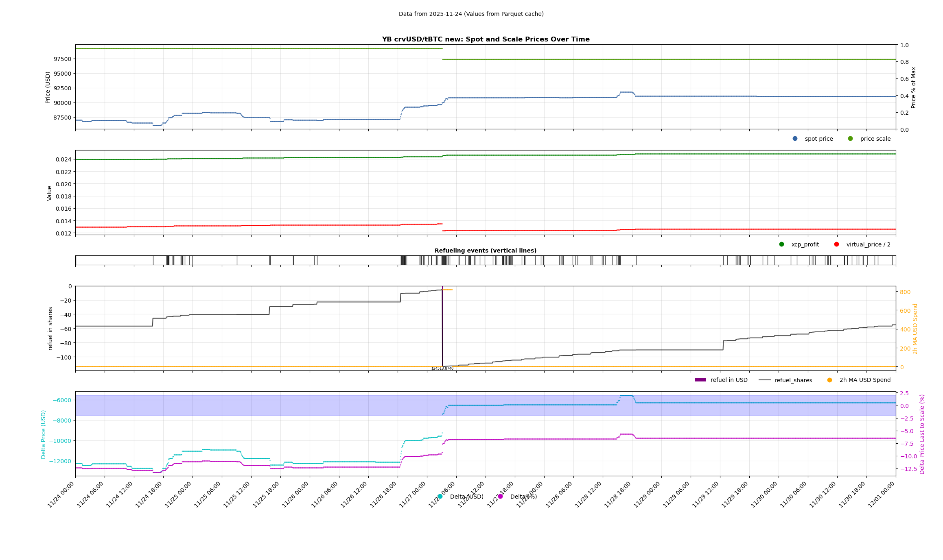Click the blue spot price legend marker
The width and height of the screenshot is (943, 560).
click(x=795, y=139)
